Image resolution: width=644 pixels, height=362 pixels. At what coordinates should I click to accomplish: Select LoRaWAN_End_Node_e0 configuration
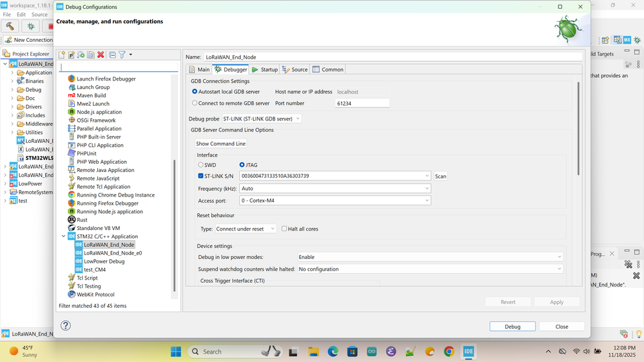pos(108,253)
